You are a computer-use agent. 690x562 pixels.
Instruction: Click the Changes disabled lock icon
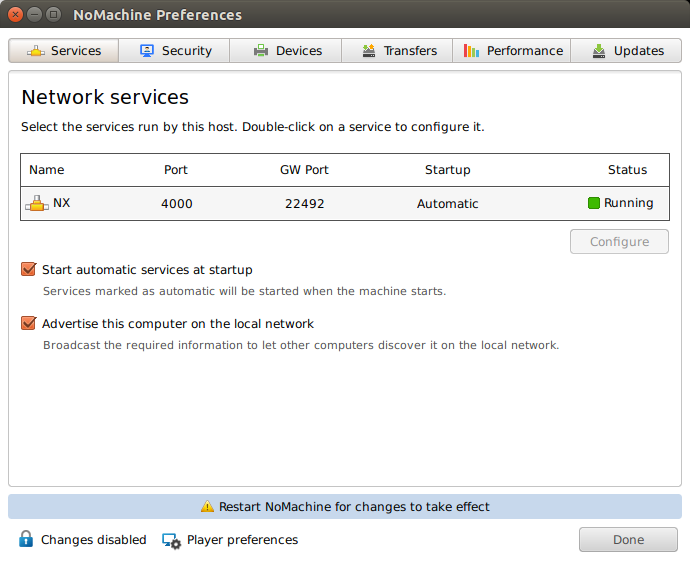point(26,539)
